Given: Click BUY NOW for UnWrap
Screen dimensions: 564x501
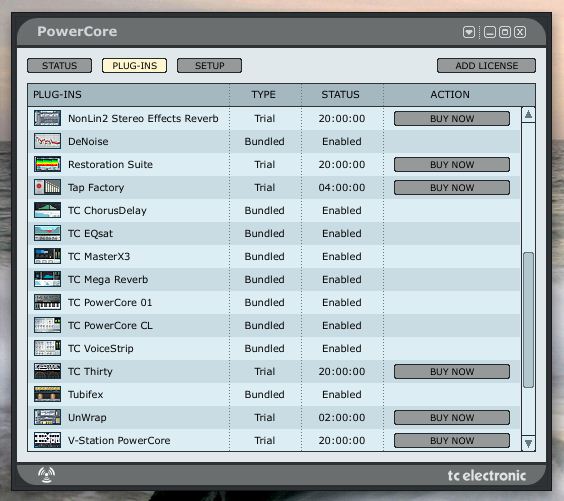Looking at the screenshot, I should point(452,418).
